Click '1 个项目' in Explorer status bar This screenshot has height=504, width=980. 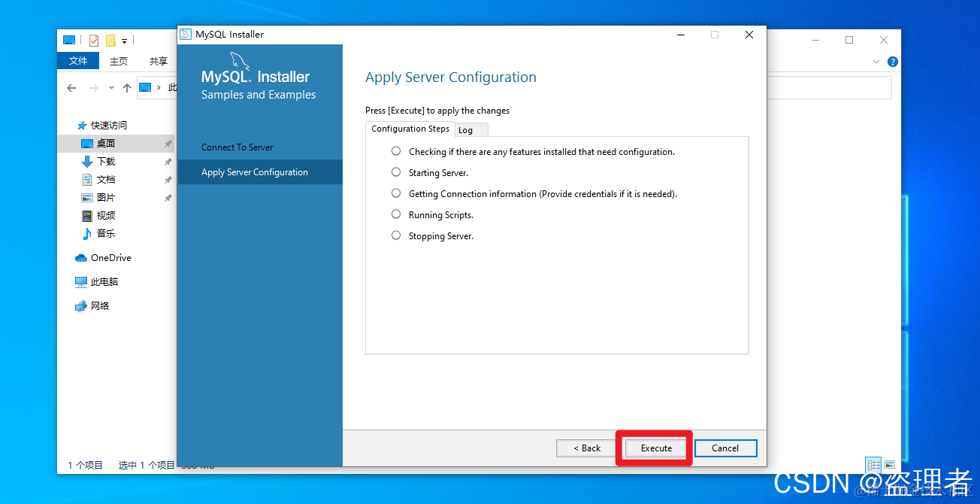[x=86, y=466]
